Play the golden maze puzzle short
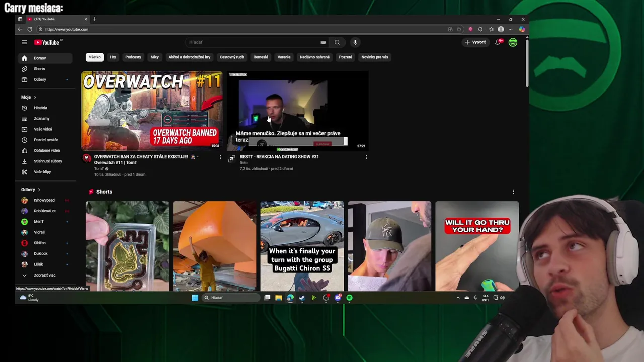 point(127,246)
